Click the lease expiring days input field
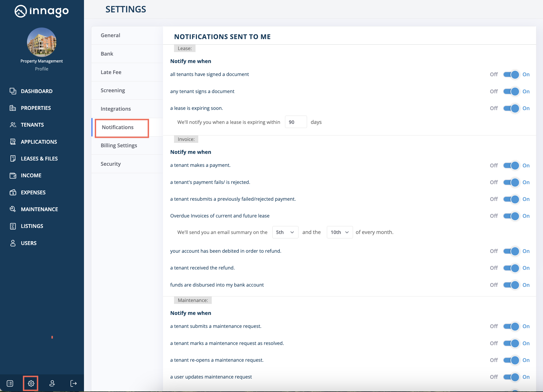The width and height of the screenshot is (543, 392). click(x=296, y=122)
